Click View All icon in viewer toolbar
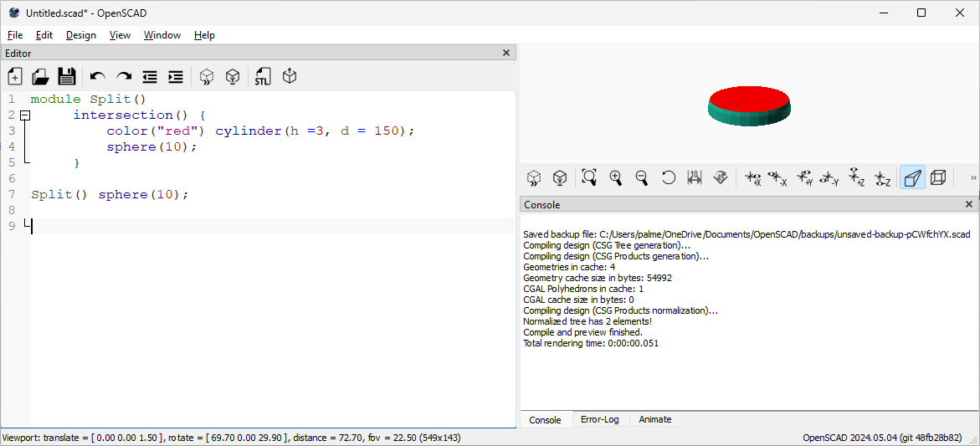This screenshot has height=446, width=980. 589,177
